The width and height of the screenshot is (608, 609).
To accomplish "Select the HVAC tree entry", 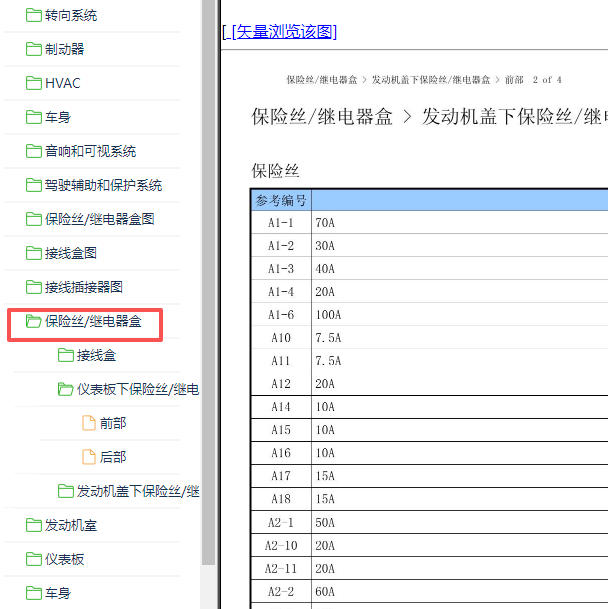I will click(x=63, y=83).
